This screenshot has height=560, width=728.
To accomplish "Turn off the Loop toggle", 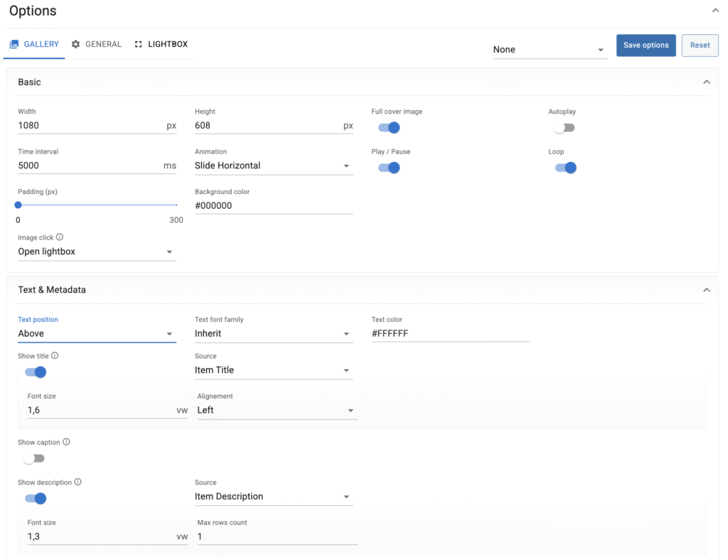I will (566, 168).
